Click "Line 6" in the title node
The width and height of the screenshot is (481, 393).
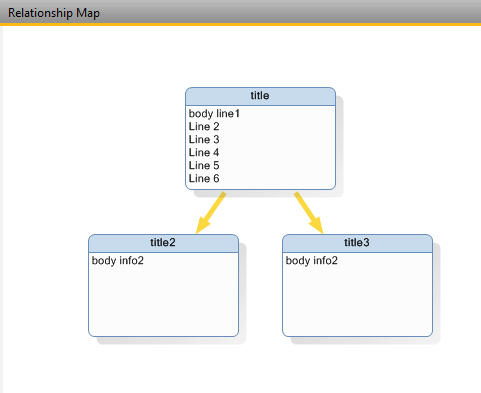204,179
